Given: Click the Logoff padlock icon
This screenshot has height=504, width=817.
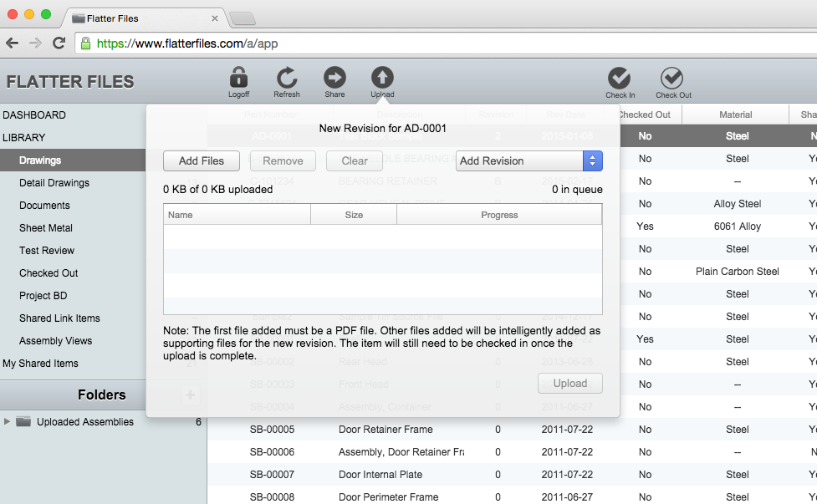Looking at the screenshot, I should point(238,78).
